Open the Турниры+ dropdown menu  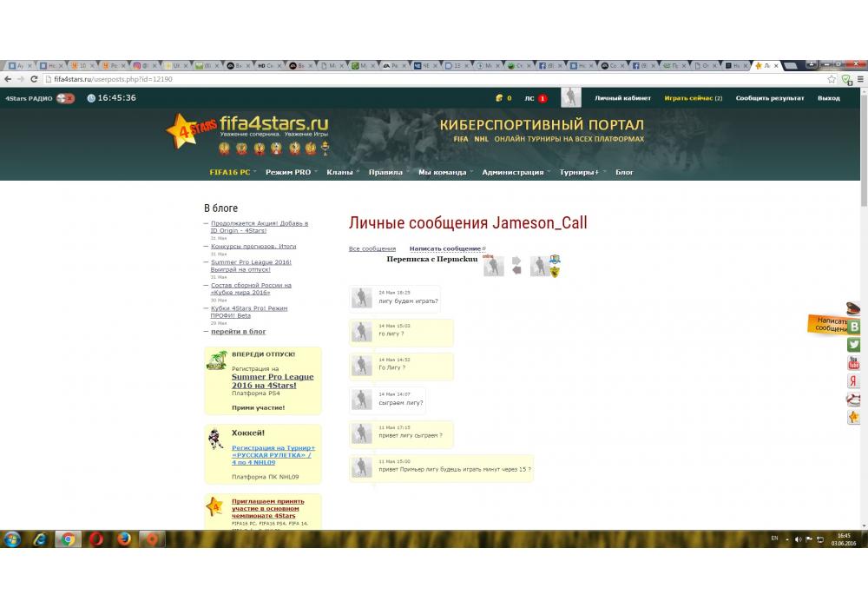[x=581, y=172]
